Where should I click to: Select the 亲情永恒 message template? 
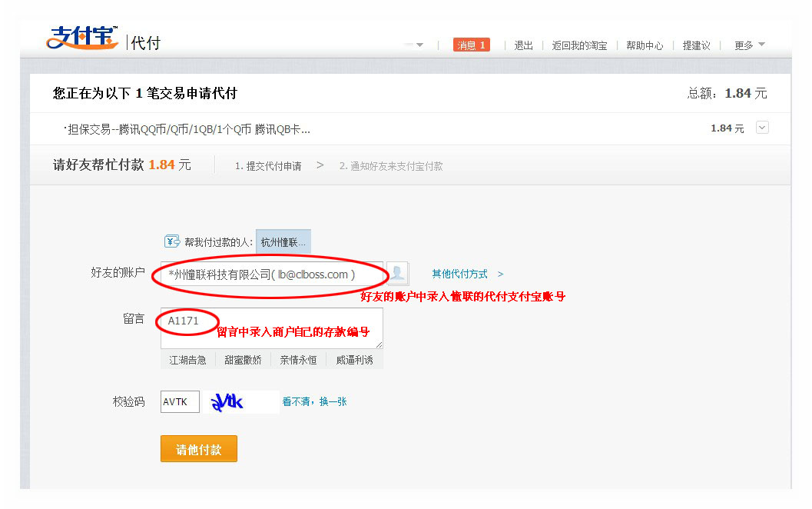point(298,360)
